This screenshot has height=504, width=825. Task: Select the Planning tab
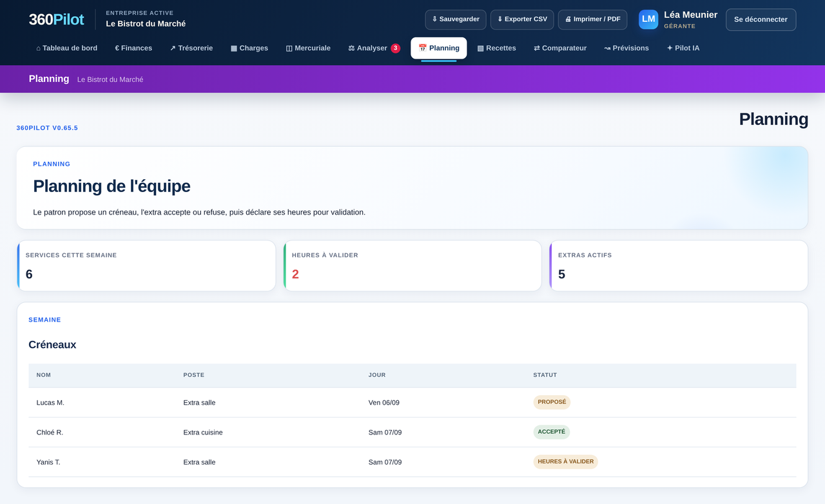point(439,48)
